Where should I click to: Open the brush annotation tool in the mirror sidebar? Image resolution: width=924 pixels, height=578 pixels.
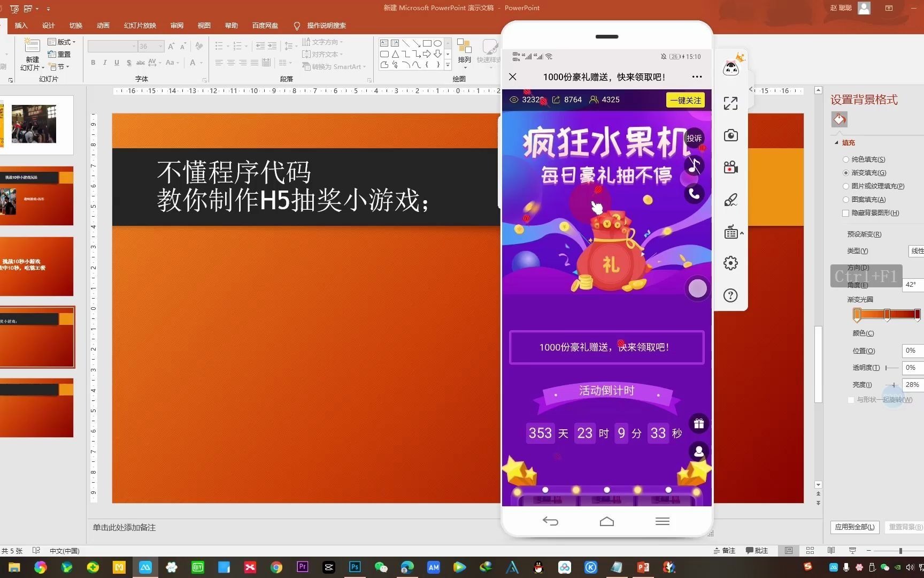pyautogui.click(x=730, y=200)
